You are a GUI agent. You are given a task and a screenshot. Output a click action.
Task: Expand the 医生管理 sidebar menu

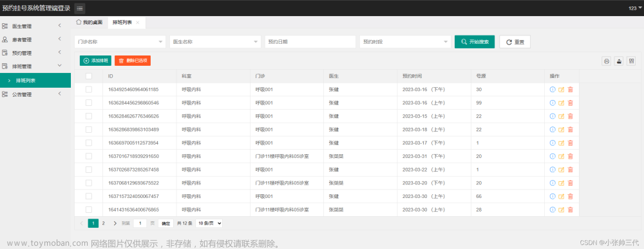click(35, 26)
